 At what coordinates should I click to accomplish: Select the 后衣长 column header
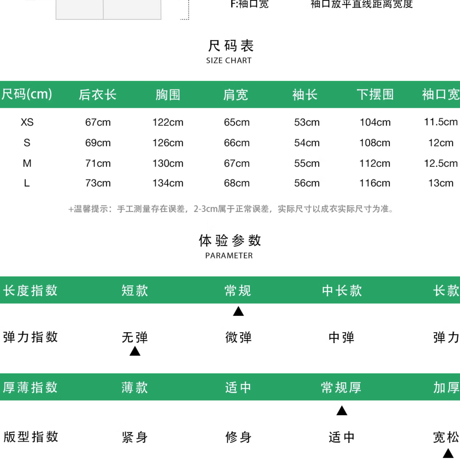[x=98, y=95]
